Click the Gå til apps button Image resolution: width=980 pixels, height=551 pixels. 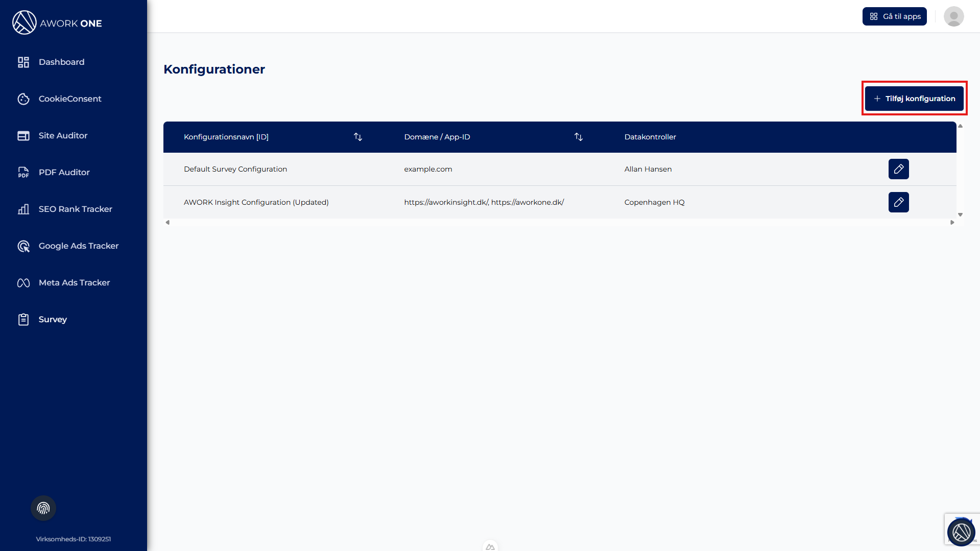pyautogui.click(x=895, y=16)
